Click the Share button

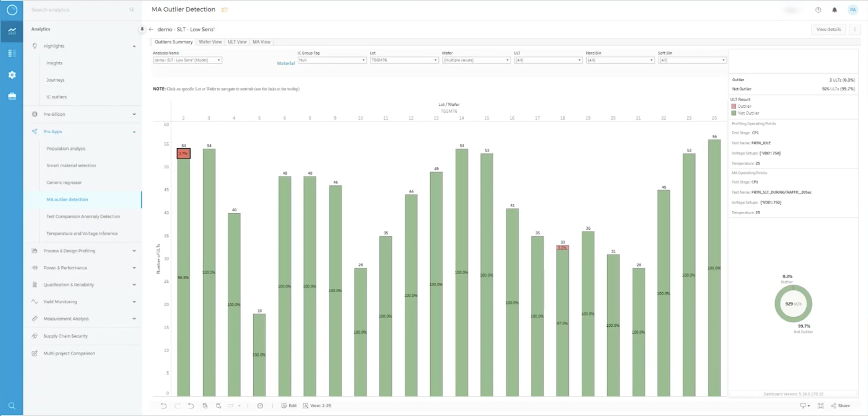(x=841, y=406)
